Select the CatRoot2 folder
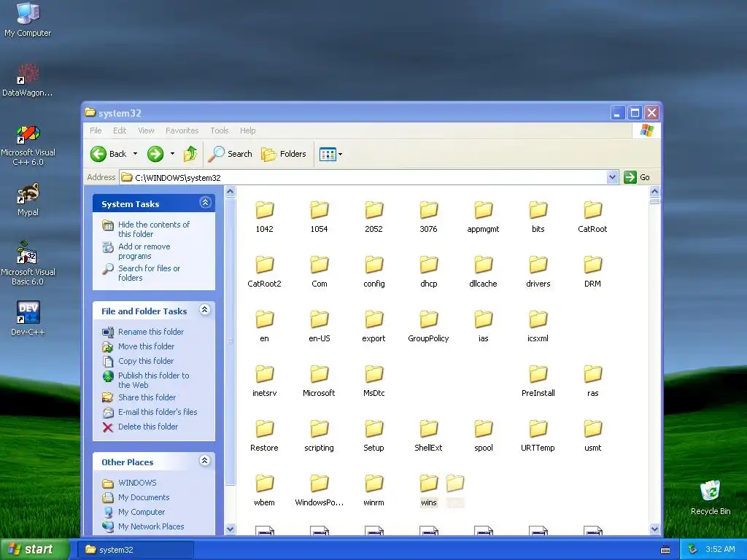 point(264,271)
